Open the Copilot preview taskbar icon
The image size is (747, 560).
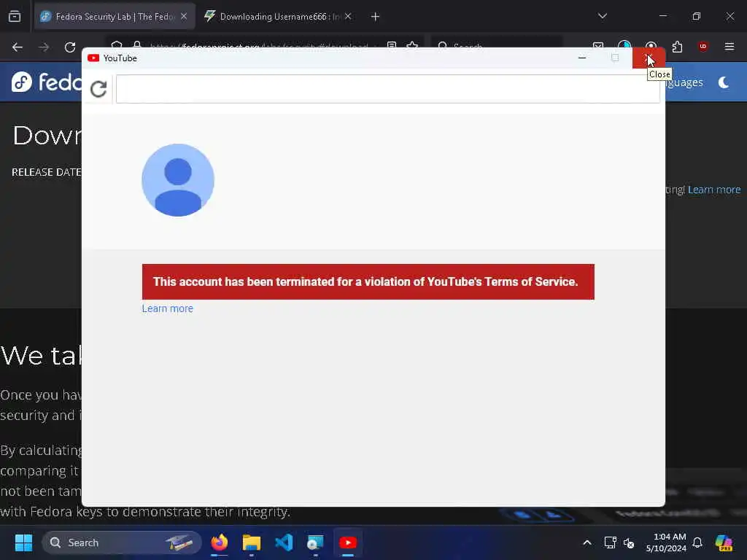[724, 542]
